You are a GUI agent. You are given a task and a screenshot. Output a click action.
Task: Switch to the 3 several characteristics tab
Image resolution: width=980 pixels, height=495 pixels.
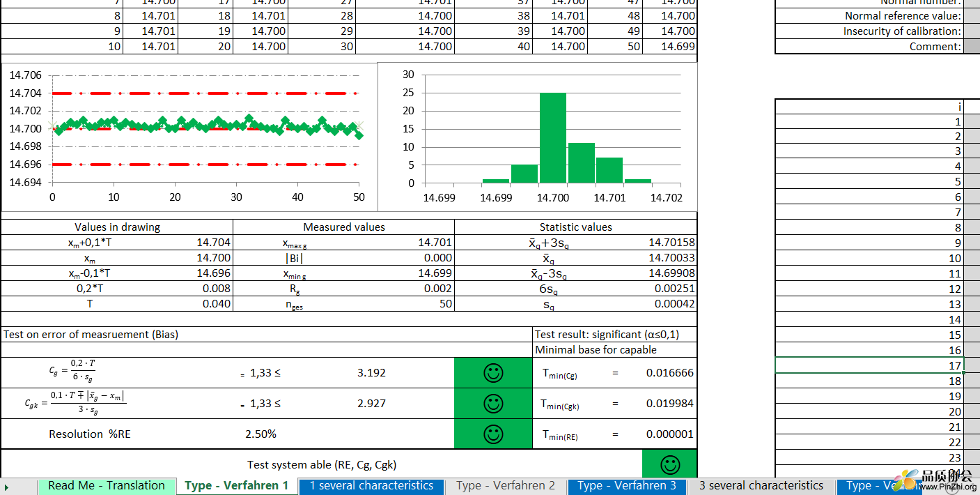(761, 486)
